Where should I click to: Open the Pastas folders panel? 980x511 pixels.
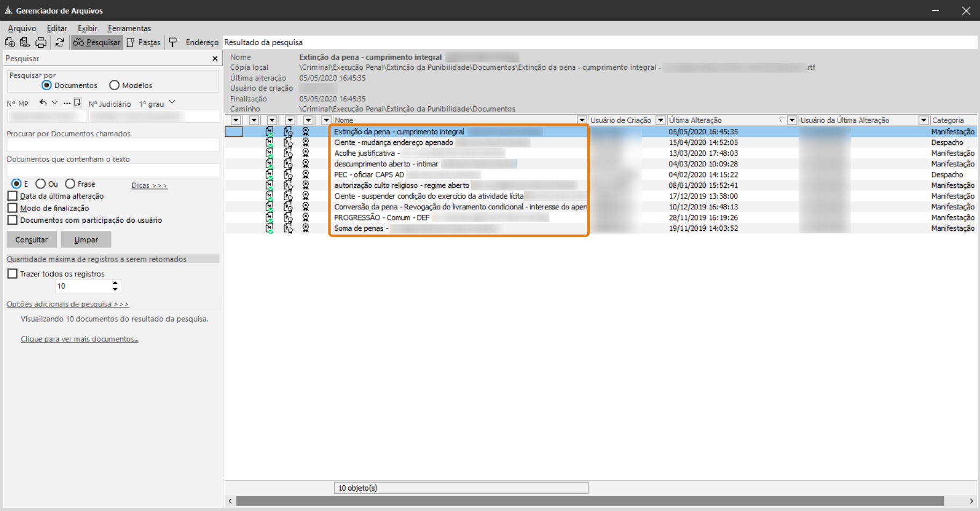click(x=143, y=42)
